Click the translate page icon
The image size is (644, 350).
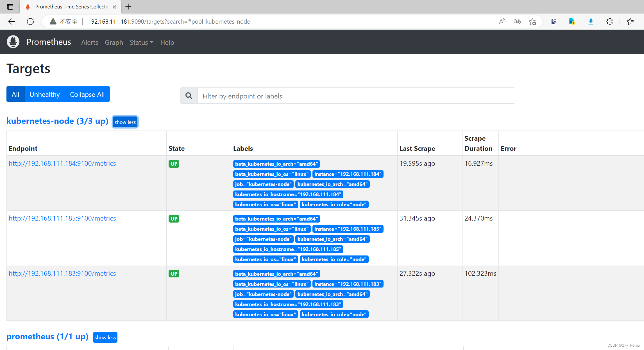(517, 22)
